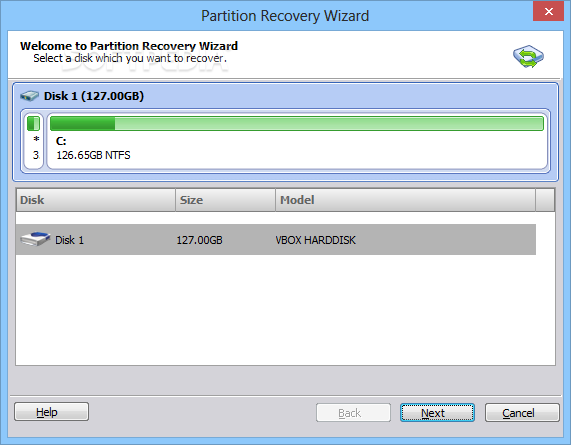
Task: Select the C: partition usage bar
Action: [x=296, y=123]
